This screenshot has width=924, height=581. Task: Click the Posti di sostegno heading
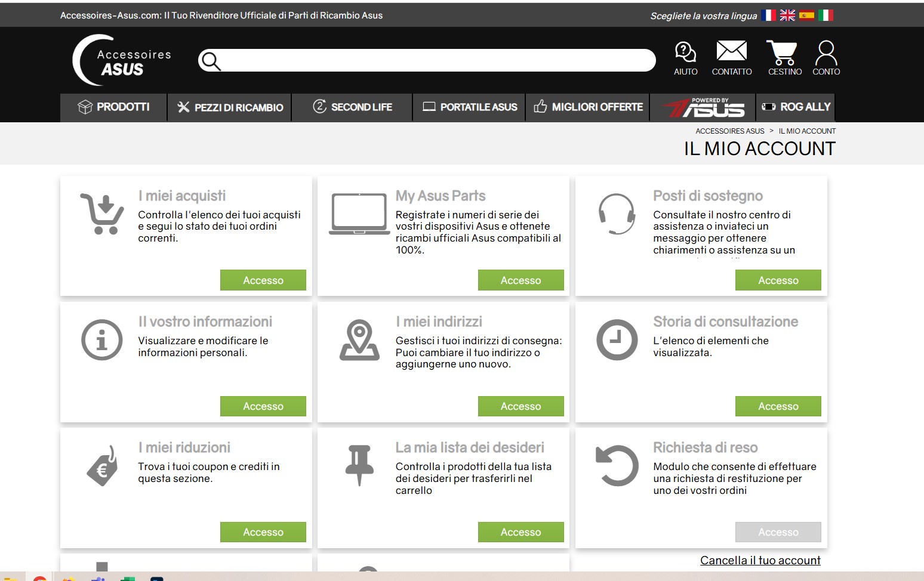coord(708,196)
